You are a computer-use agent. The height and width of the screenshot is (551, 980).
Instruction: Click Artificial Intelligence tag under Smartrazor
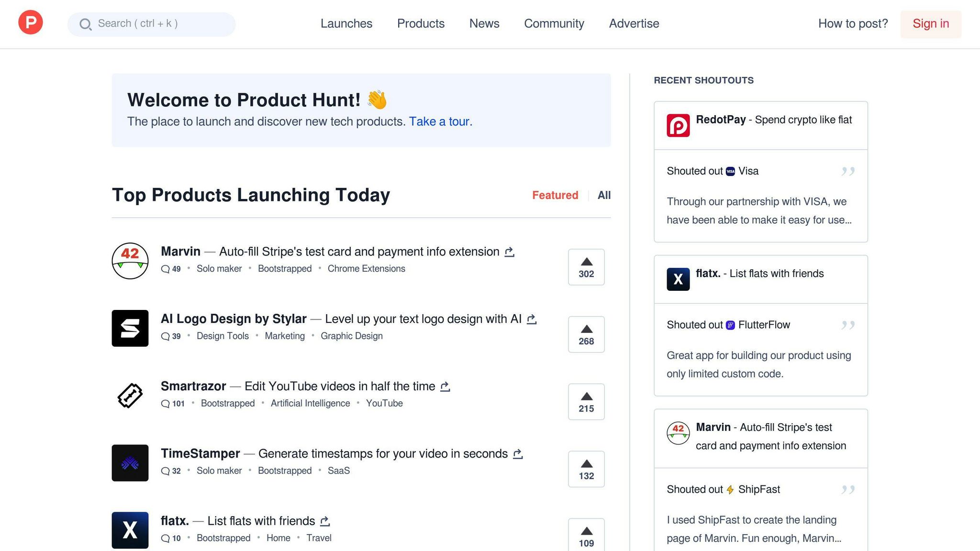[x=311, y=404]
